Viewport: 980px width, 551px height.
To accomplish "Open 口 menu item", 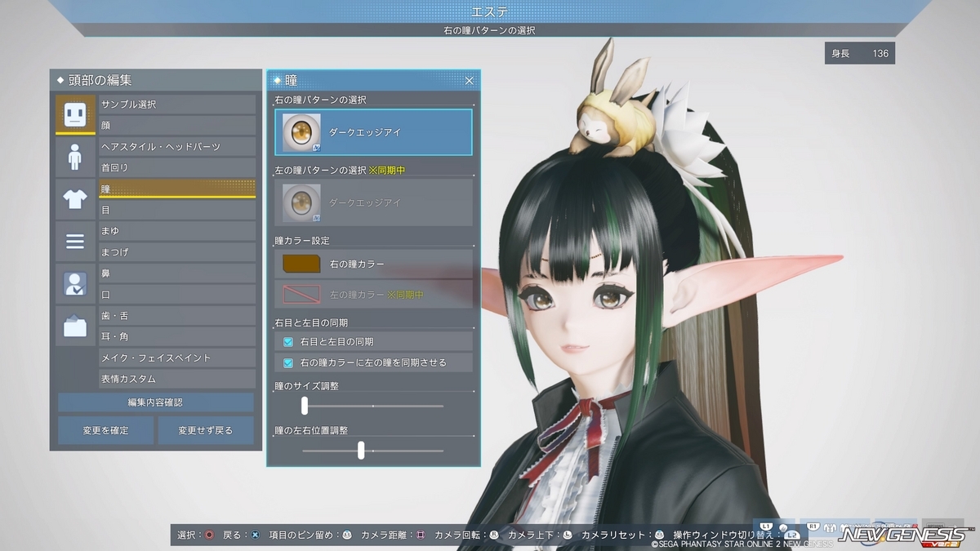I will tap(177, 295).
